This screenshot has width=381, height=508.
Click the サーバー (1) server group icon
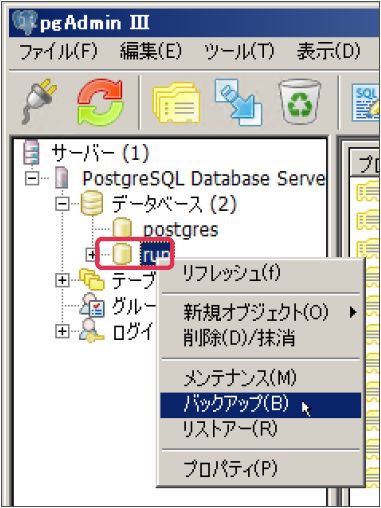(31, 153)
